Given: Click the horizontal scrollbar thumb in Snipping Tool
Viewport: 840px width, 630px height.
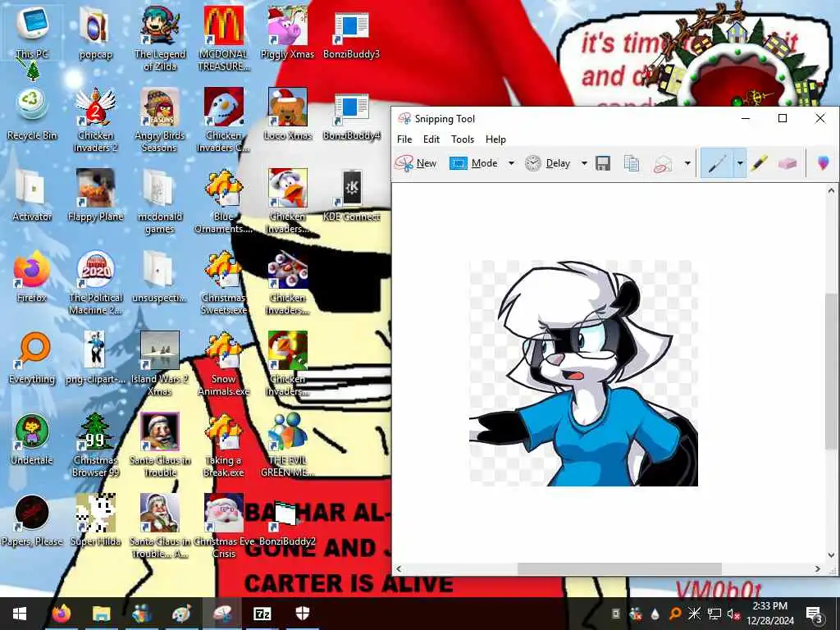Looking at the screenshot, I should coord(619,569).
